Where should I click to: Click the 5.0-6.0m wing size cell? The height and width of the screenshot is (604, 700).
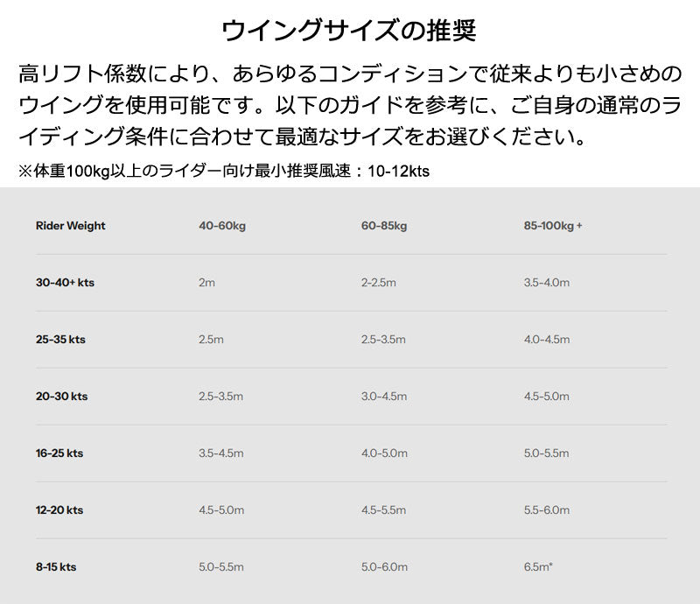[384, 567]
